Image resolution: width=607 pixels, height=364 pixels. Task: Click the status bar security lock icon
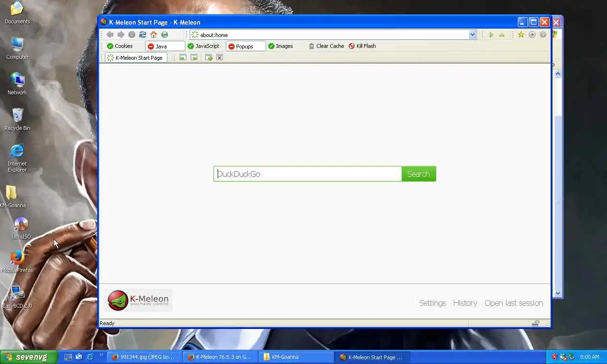(535, 323)
